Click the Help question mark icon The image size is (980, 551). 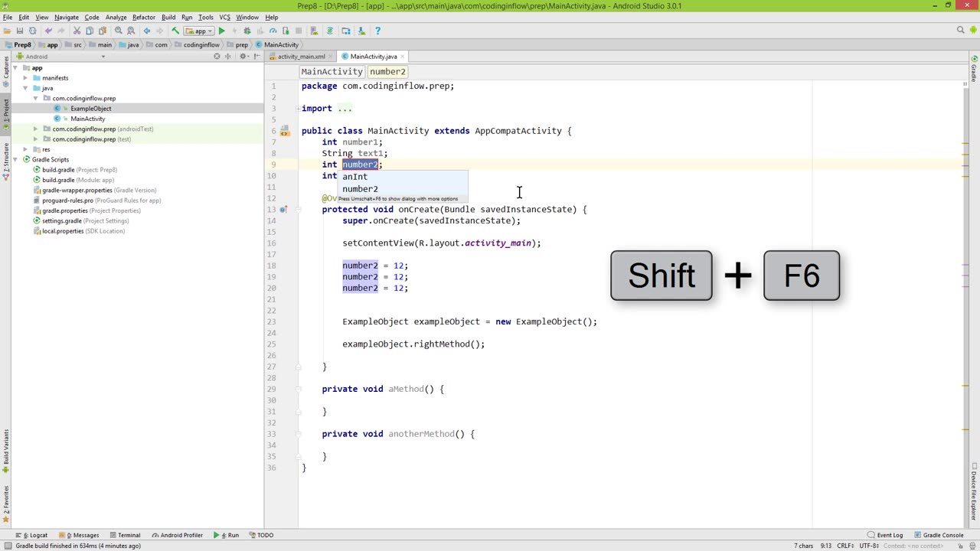click(x=377, y=31)
